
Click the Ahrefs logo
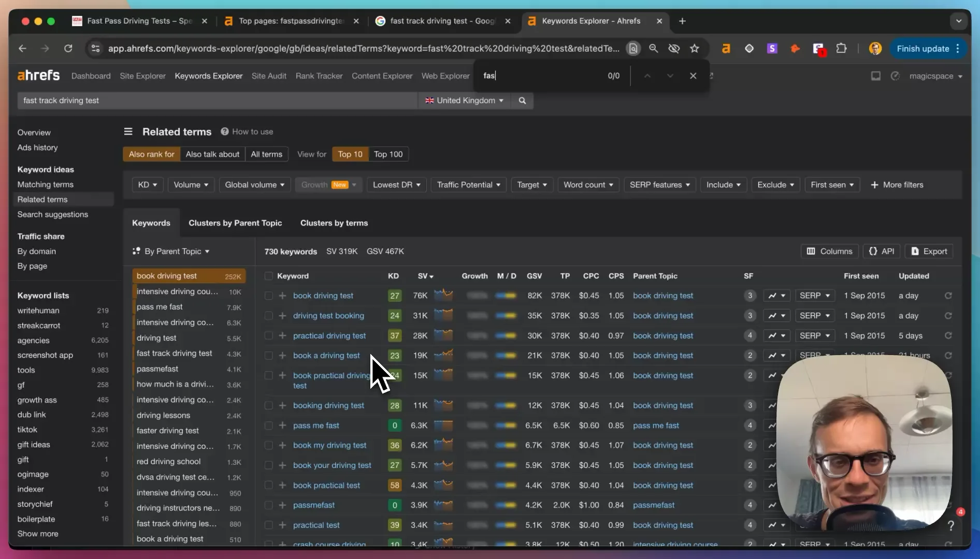(38, 76)
